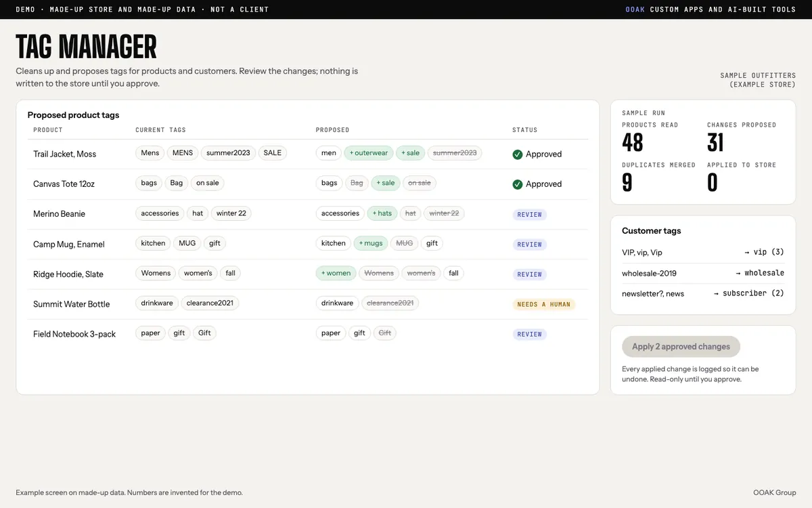Select the proposed '+ women' tag

[336, 273]
